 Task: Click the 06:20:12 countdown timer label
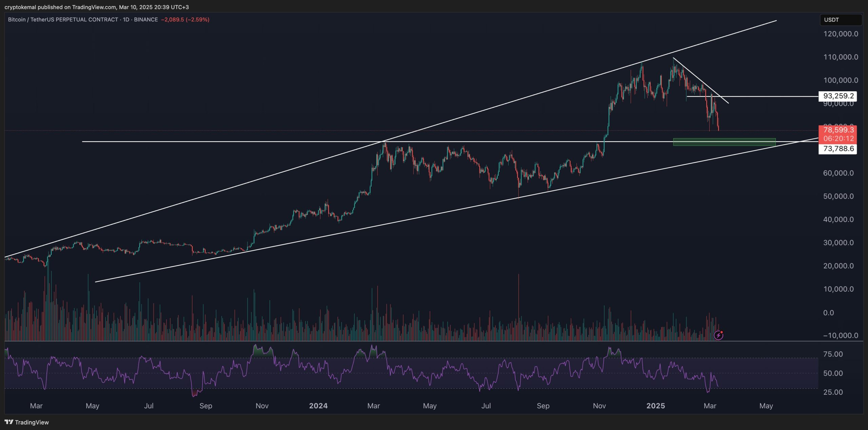click(837, 138)
